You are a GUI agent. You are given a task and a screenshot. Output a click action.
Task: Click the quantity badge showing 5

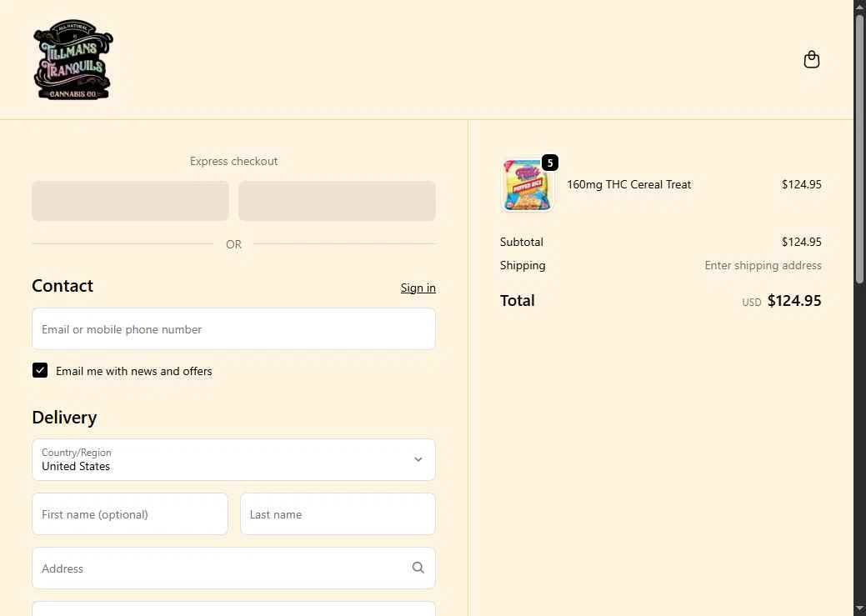549,163
